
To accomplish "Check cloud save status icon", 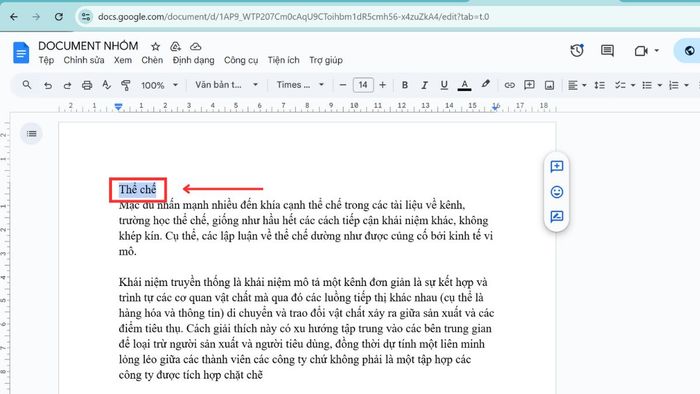I will tap(196, 46).
